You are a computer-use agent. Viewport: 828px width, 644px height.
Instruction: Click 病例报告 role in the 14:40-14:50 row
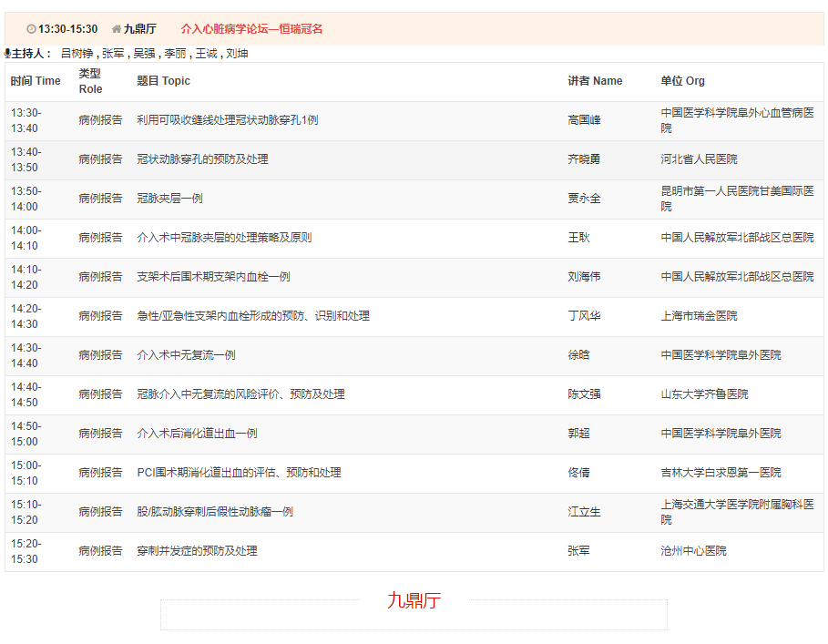pyautogui.click(x=100, y=394)
